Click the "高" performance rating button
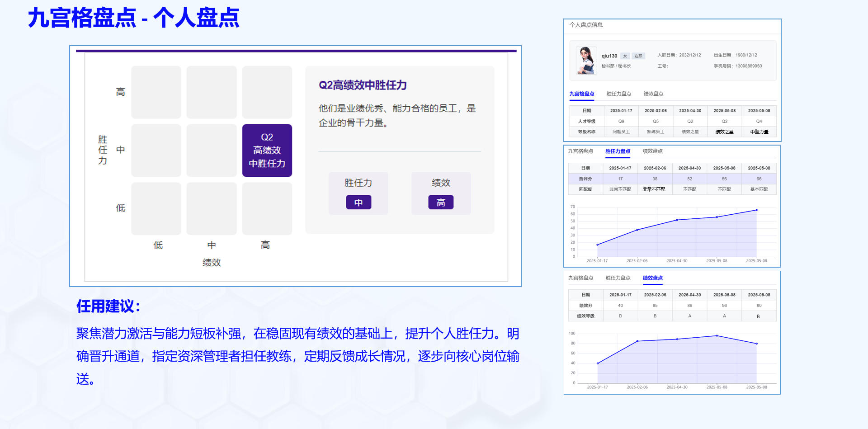This screenshot has height=429, width=868. coord(441,202)
